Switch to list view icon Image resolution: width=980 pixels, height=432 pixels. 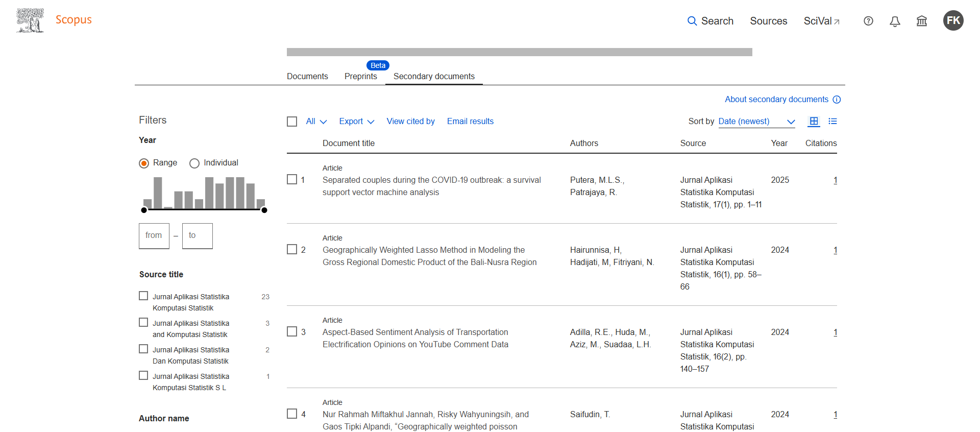[x=832, y=122]
